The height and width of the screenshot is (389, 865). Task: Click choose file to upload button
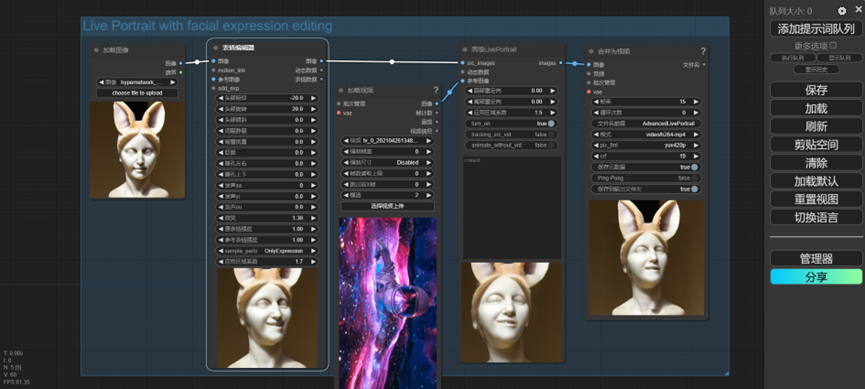[x=137, y=93]
